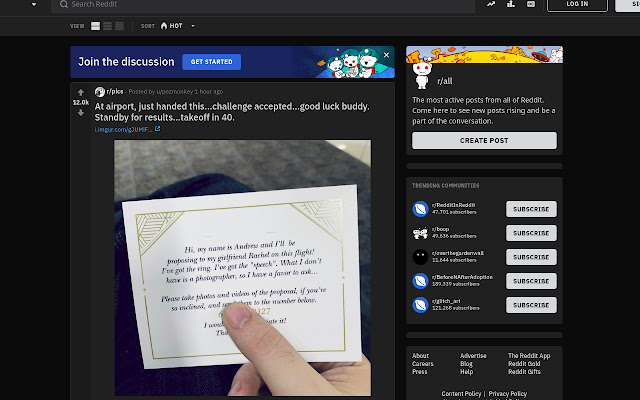
Task: Open the r/pics subreddit link
Action: pos(115,91)
